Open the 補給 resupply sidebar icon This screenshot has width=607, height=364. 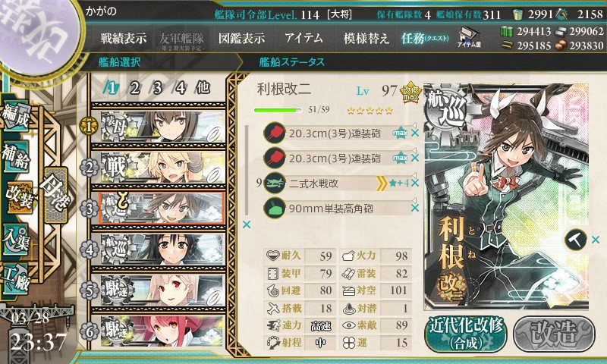tap(16, 156)
